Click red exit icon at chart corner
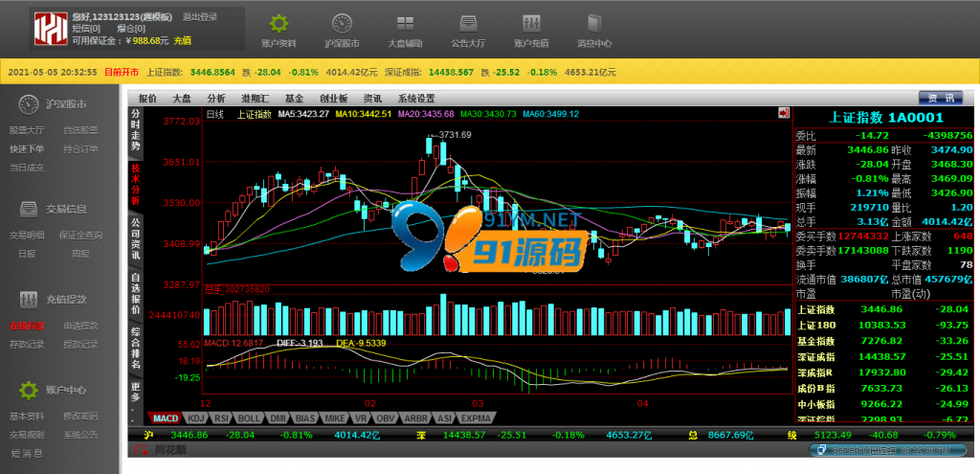The image size is (980, 474). point(784,113)
